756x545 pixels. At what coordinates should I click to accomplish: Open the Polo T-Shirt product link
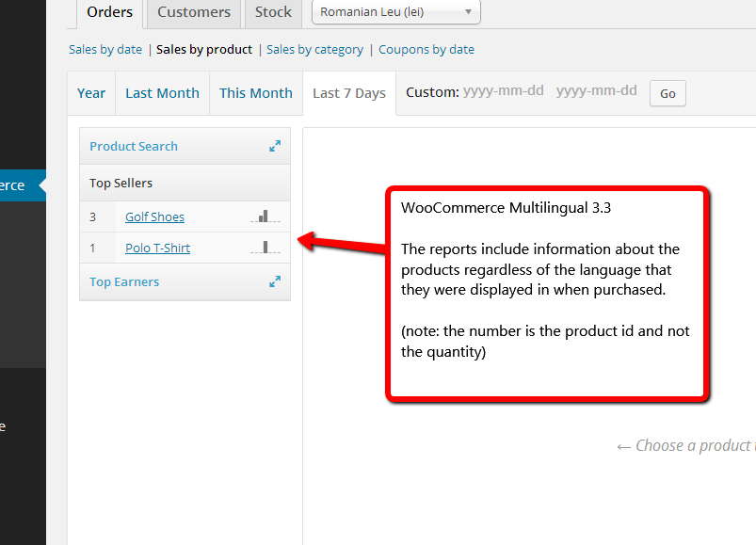click(x=157, y=248)
